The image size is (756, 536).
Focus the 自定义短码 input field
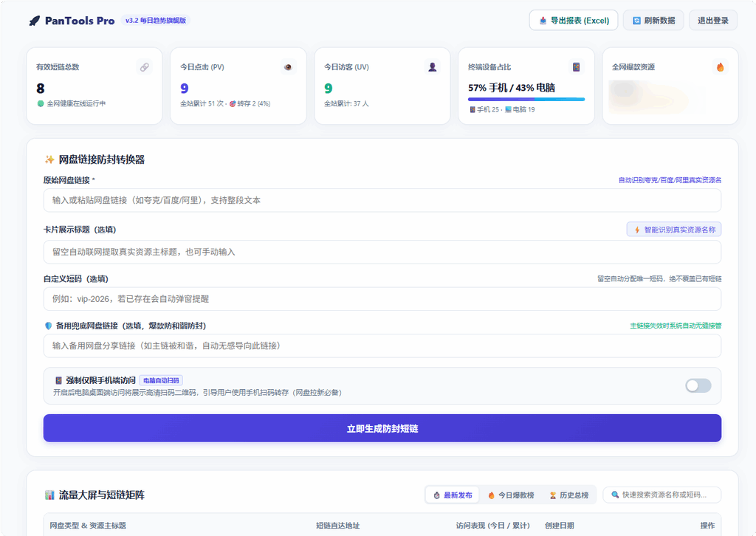[382, 299]
